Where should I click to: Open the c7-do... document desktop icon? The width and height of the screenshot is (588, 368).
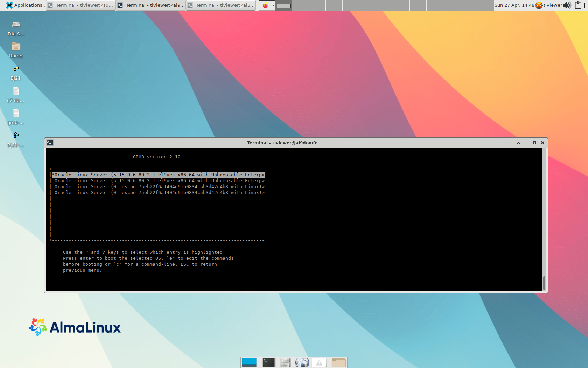[x=16, y=95]
